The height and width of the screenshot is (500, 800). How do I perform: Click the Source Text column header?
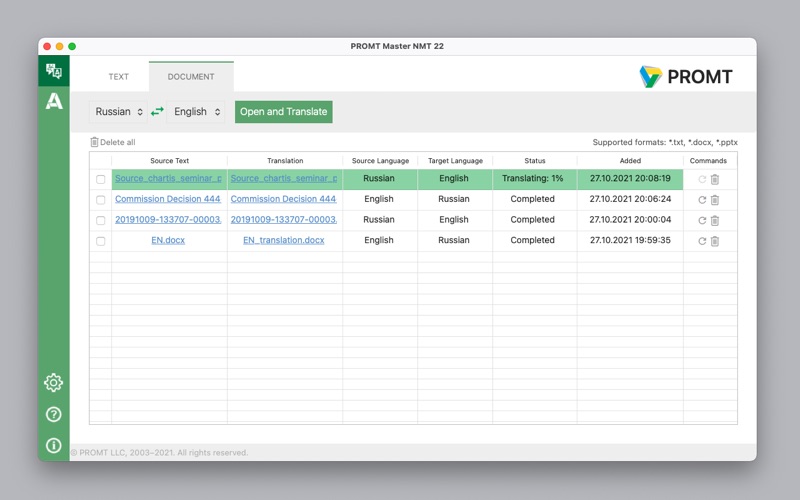pos(169,161)
